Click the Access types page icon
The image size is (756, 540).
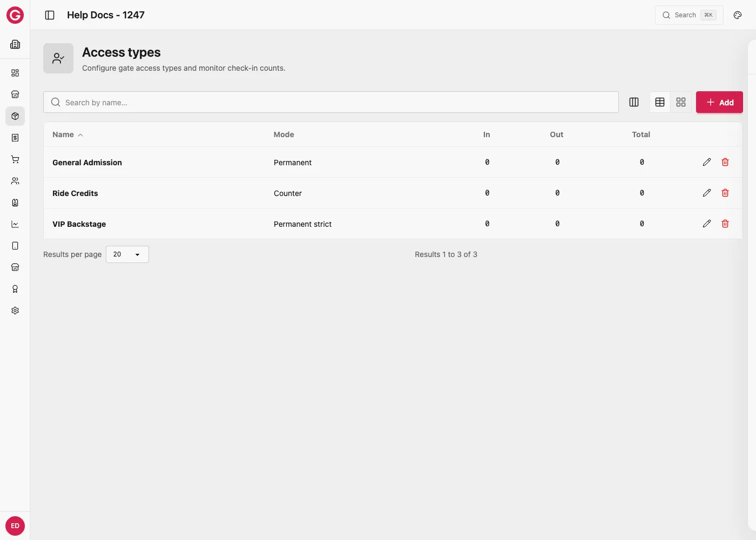pos(58,58)
